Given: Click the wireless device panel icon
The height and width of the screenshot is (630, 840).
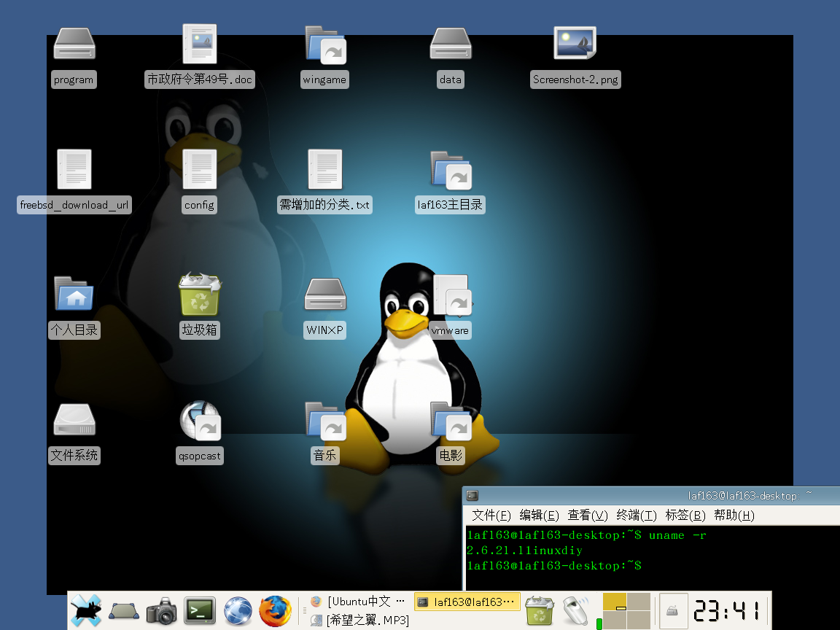Looking at the screenshot, I should [576, 611].
